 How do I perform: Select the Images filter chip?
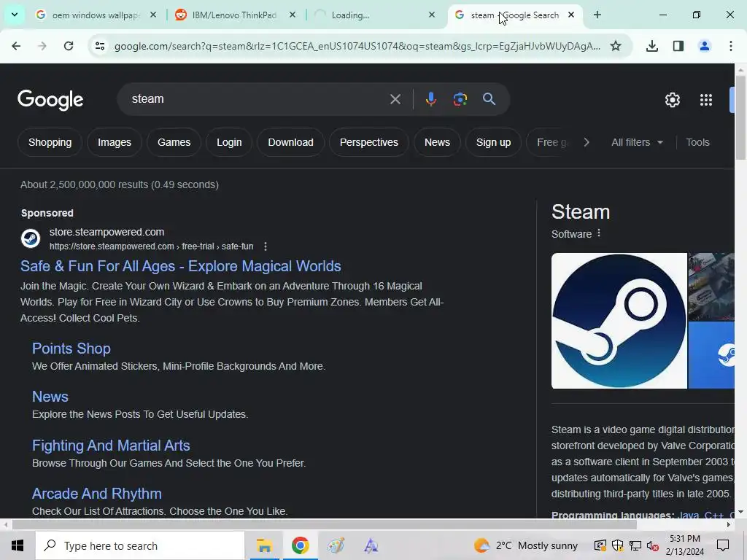[115, 142]
